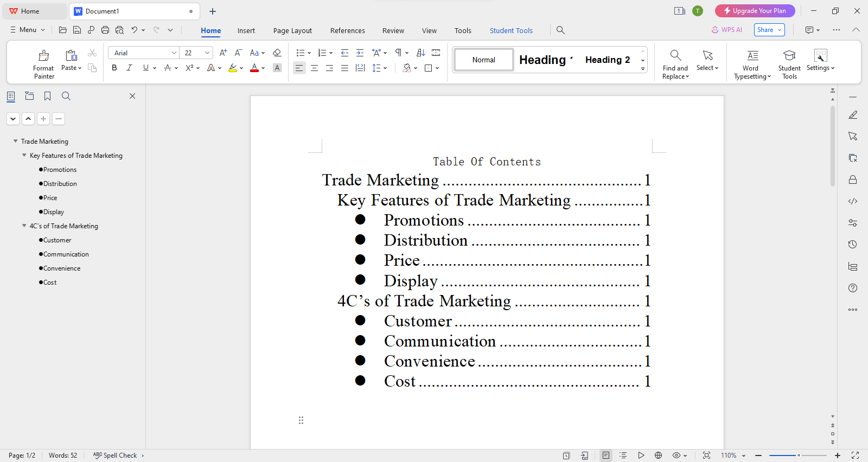Apply the Heading 2 style
This screenshot has height=462, width=868.
608,60
